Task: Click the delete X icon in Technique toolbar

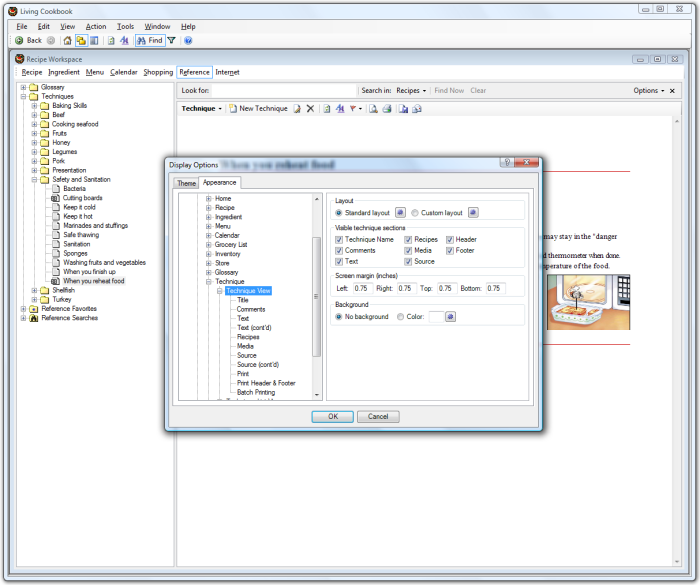Action: [x=310, y=109]
